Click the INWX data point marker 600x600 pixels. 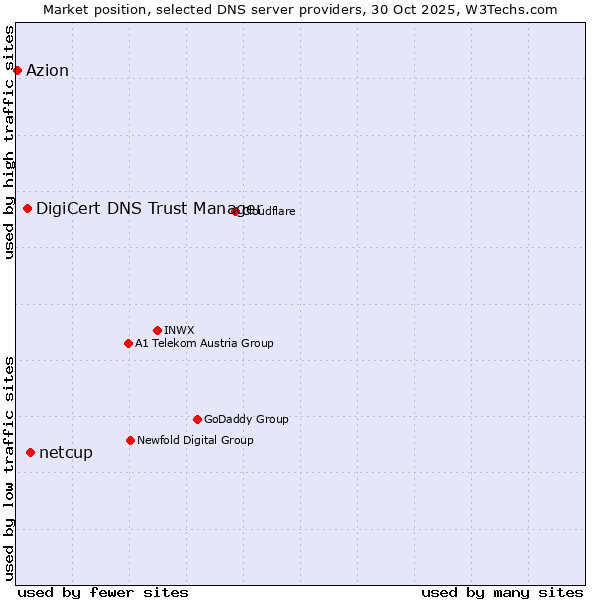click(157, 330)
